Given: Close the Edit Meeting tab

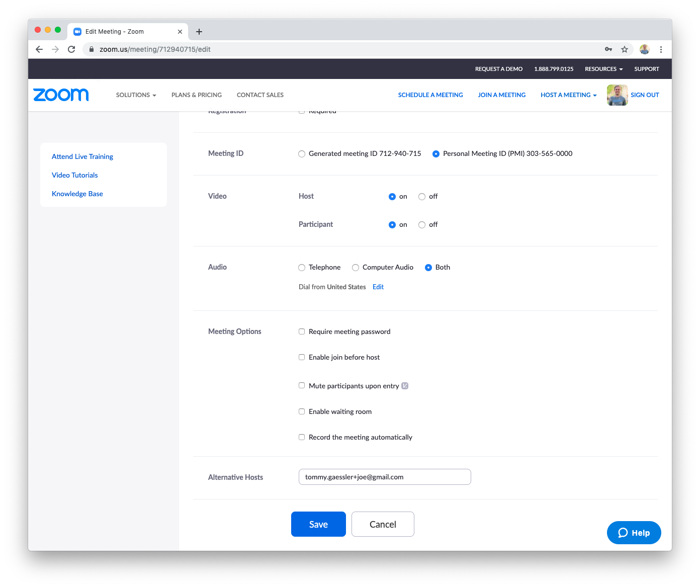Looking at the screenshot, I should pyautogui.click(x=180, y=32).
